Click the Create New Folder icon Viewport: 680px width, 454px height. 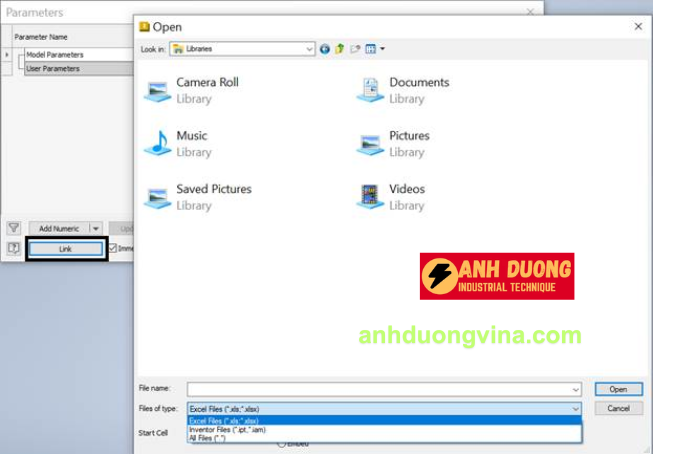click(x=355, y=48)
